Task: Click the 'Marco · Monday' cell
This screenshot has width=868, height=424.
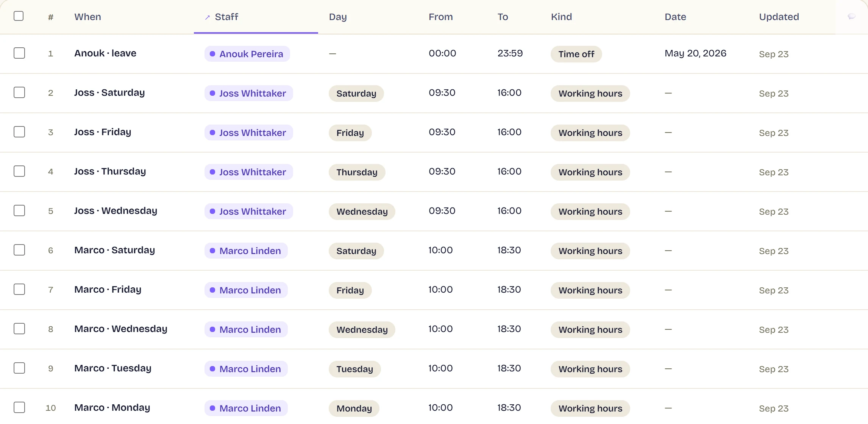Action: point(112,407)
